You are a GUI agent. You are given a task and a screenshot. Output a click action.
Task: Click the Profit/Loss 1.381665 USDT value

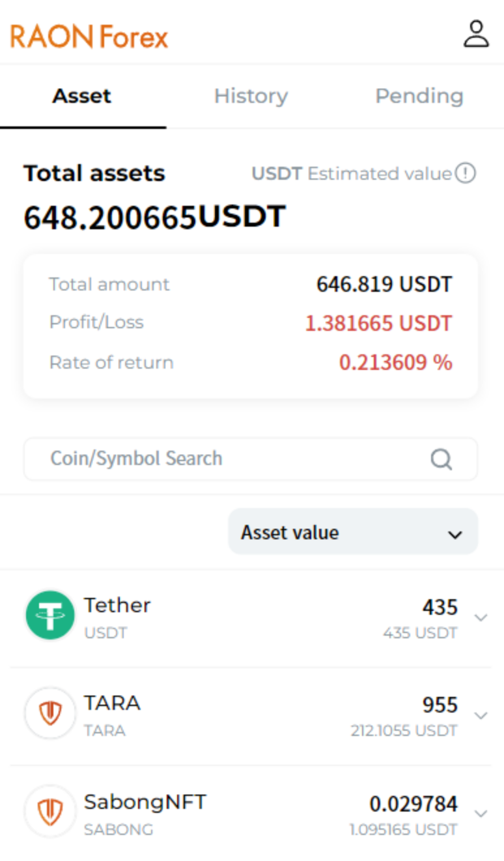coord(378,323)
